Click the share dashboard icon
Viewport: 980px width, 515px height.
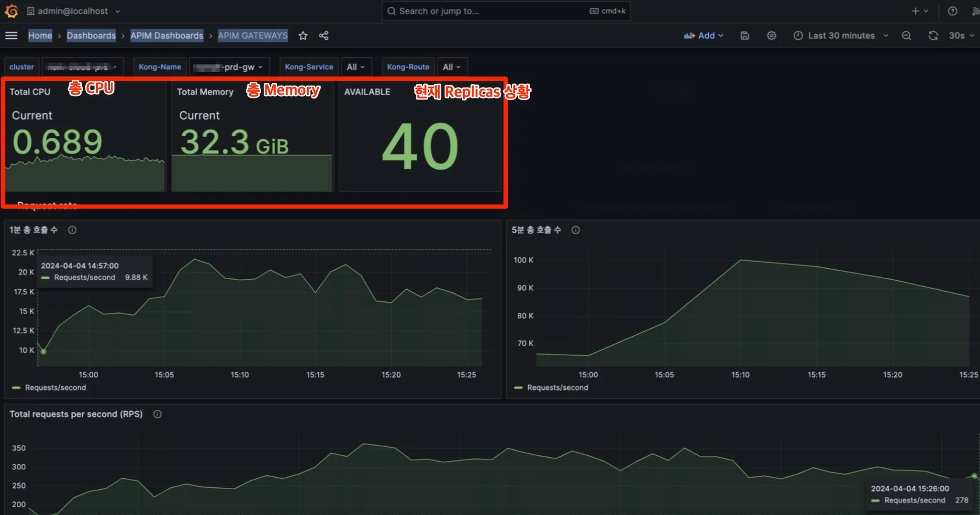pos(324,35)
